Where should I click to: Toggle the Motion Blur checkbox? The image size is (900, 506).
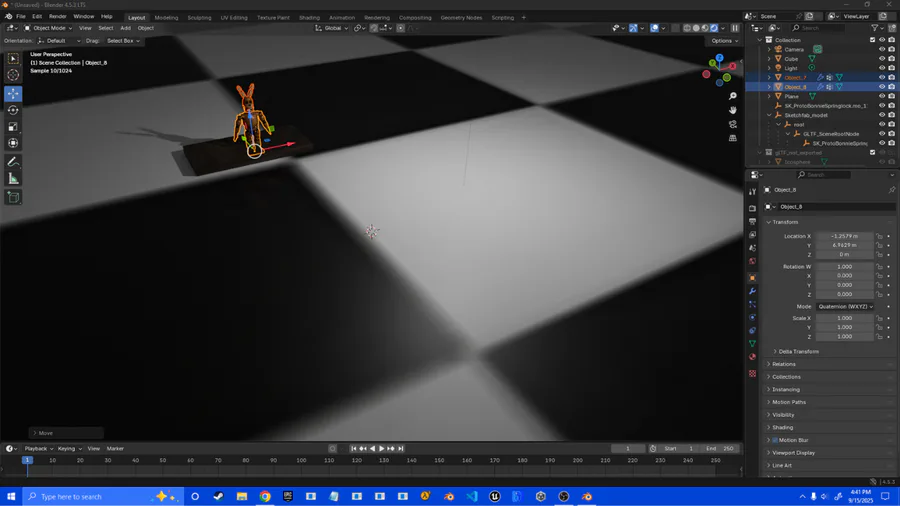pyautogui.click(x=775, y=440)
